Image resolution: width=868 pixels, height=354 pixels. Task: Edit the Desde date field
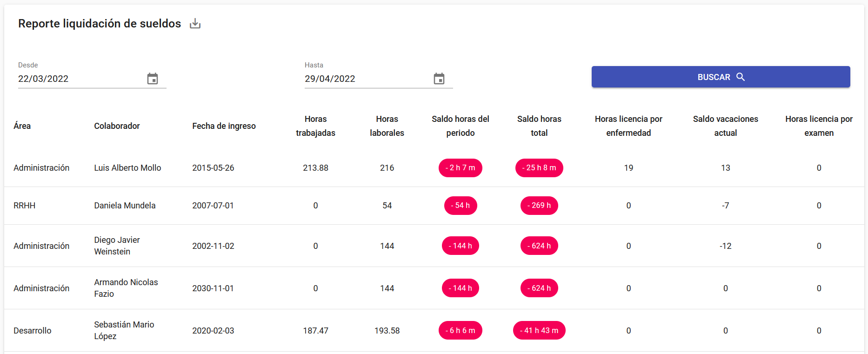[79, 79]
